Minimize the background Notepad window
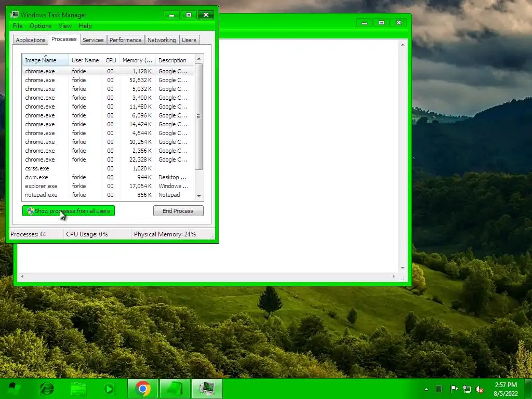The width and height of the screenshot is (532, 399). click(364, 23)
